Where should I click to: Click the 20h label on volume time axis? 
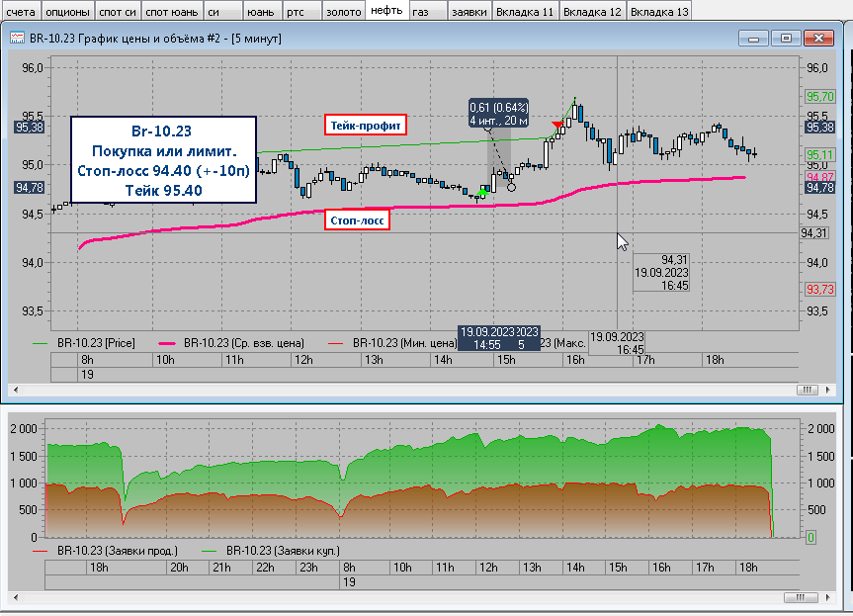[179, 567]
